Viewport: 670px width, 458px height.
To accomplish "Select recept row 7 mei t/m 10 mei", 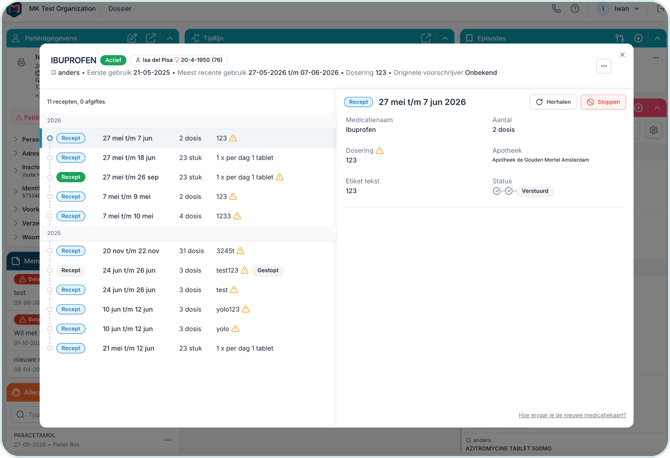I will (x=188, y=216).
